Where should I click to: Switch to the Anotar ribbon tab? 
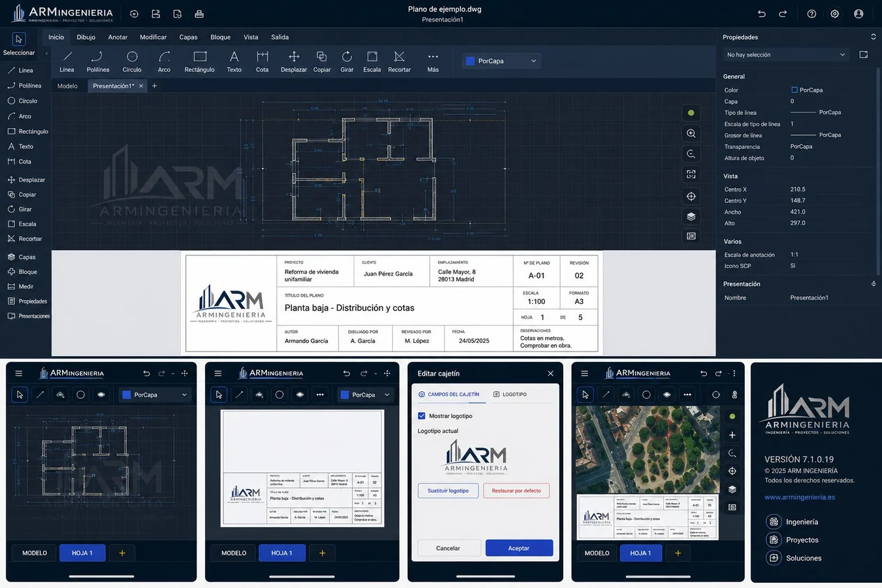(x=118, y=37)
